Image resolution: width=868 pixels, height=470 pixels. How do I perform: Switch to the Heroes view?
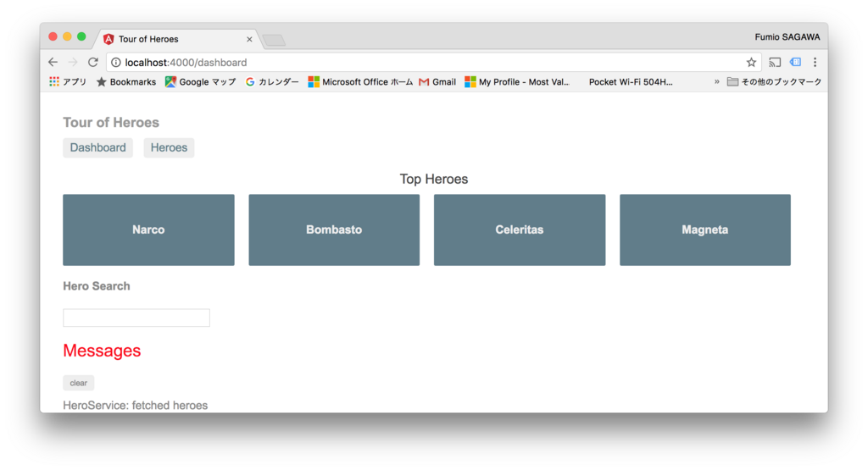coord(169,147)
